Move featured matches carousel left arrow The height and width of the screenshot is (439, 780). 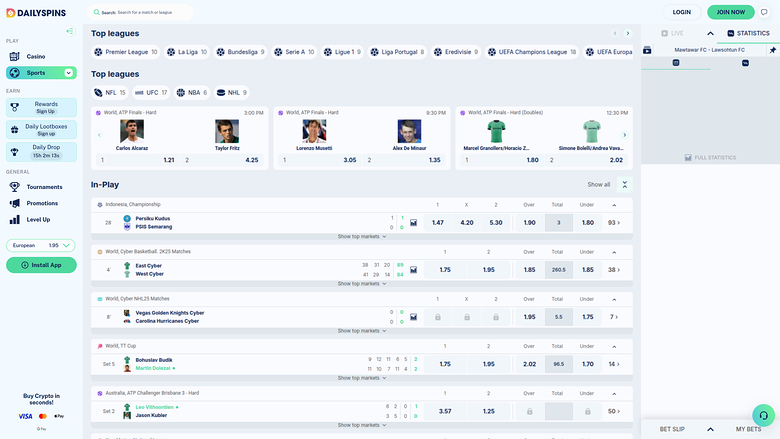[99, 135]
